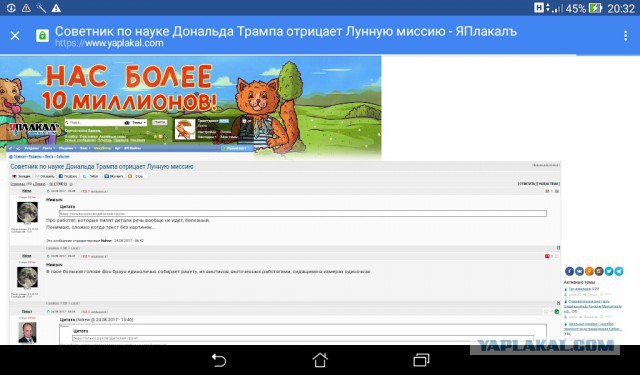Click the green plus rating icon on first post
The width and height of the screenshot is (640, 375).
click(x=557, y=191)
